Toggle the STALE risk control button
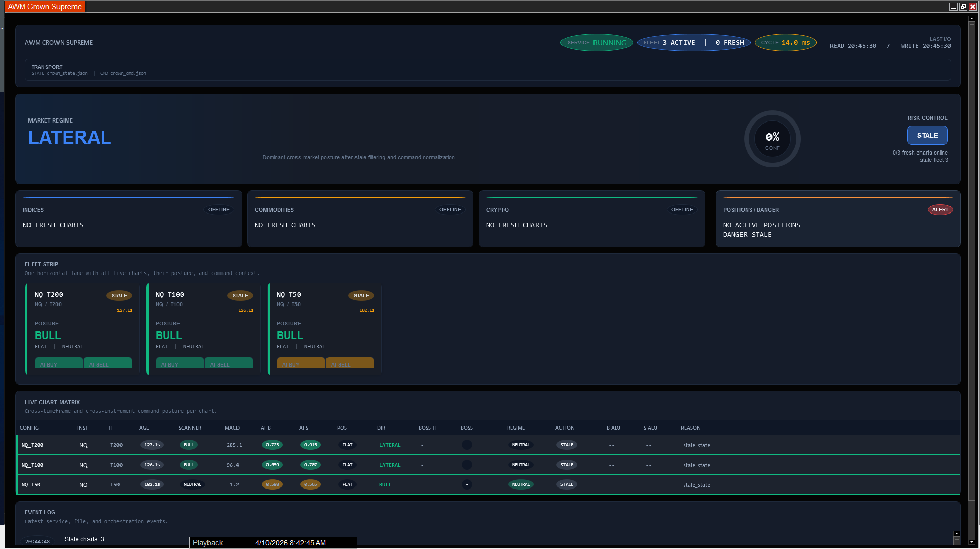Screen dimensions: 980x549 pyautogui.click(x=927, y=135)
